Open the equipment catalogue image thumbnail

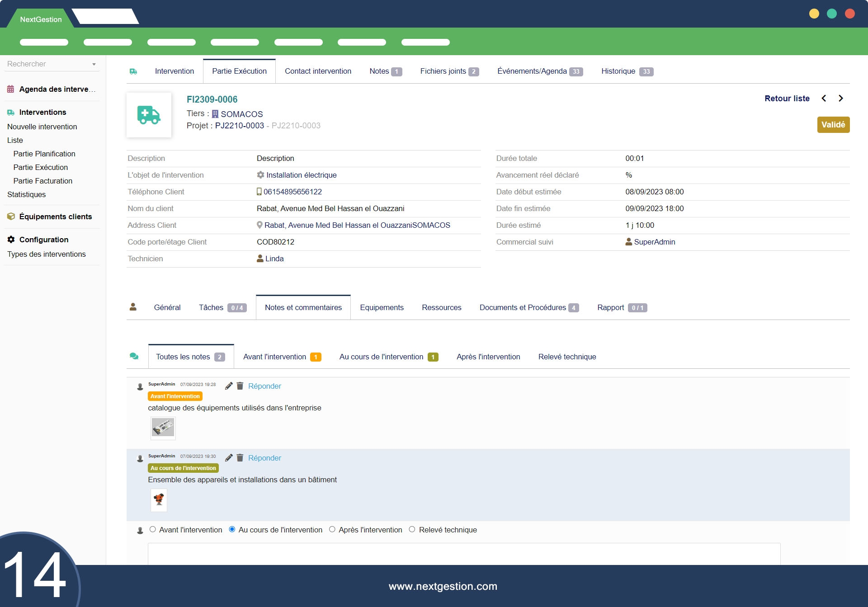click(x=163, y=428)
